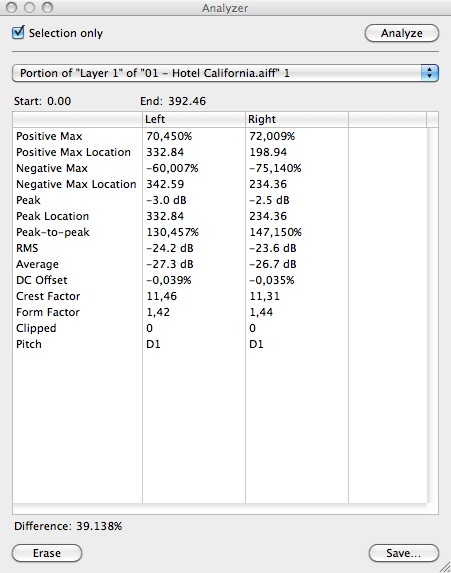Select the DC Offset row
This screenshot has height=573, width=451.
(220, 280)
